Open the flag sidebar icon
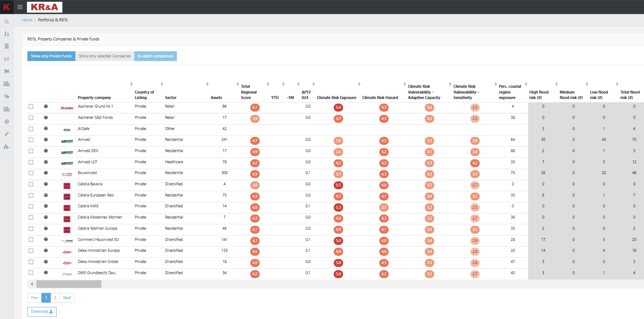The image size is (644, 319). [x=7, y=71]
